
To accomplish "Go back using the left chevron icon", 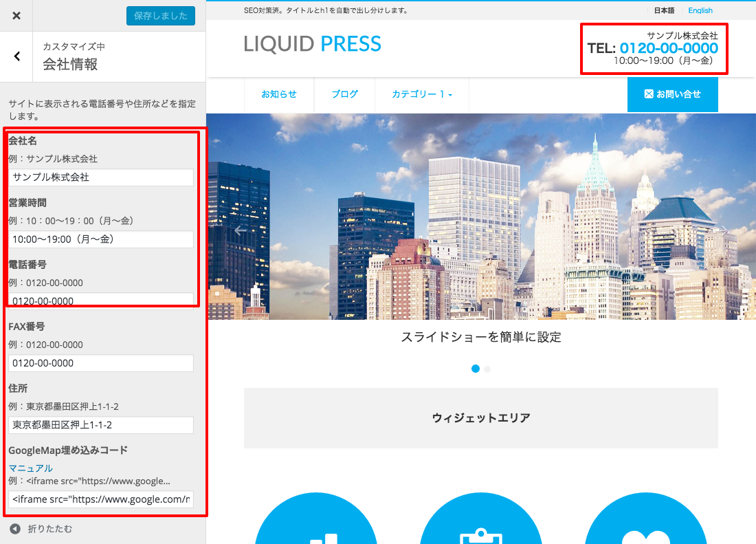I will (17, 56).
